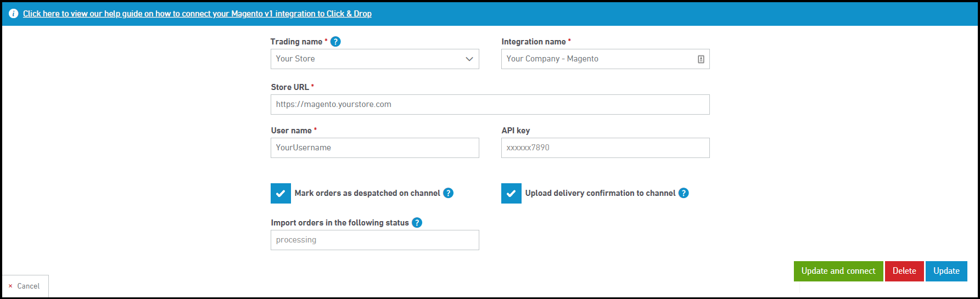Click the Import orders status field
The height and width of the screenshot is (299, 980).
[374, 240]
